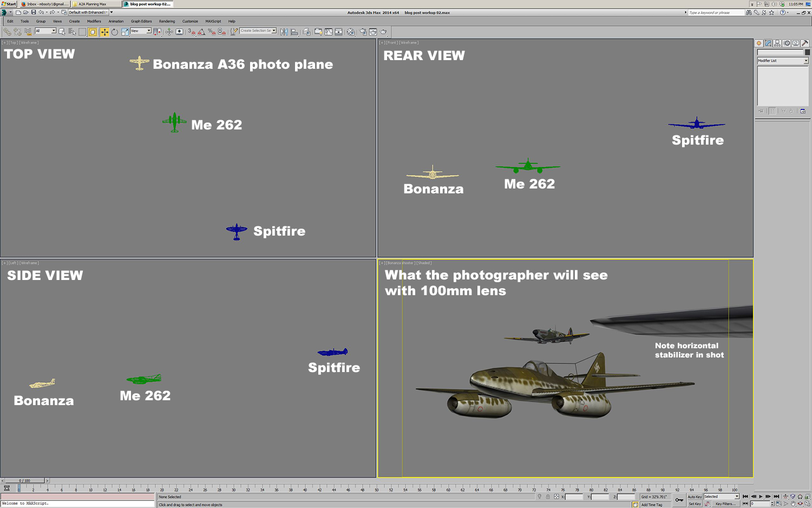The width and height of the screenshot is (812, 508).
Task: Activate the Select and Rotate tool
Action: coord(115,32)
